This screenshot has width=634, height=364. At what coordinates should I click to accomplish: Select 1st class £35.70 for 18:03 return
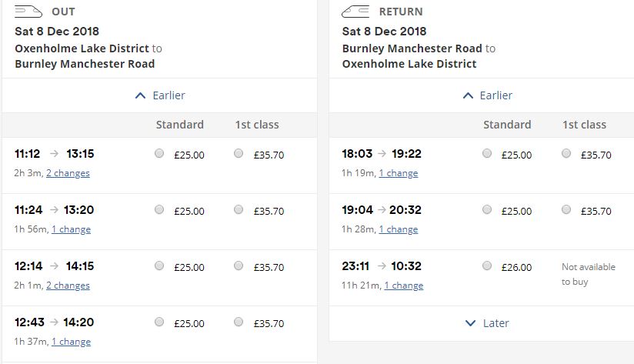pyautogui.click(x=566, y=153)
